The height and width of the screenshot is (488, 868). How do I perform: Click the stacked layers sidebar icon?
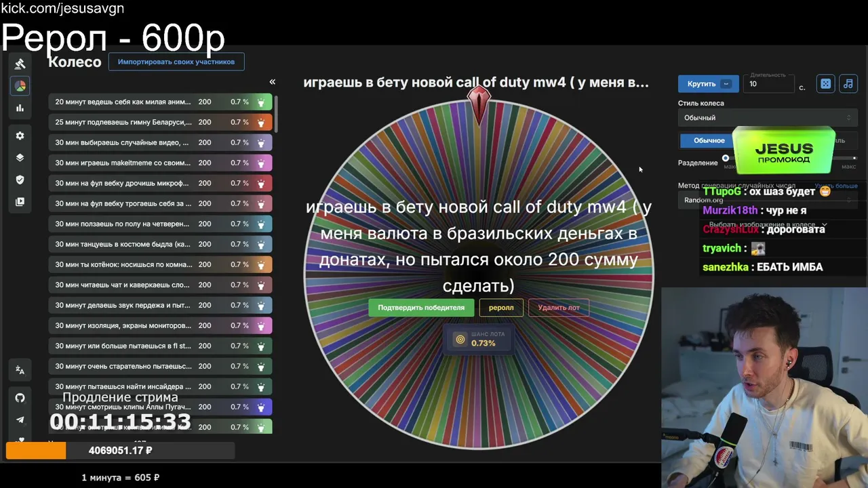[x=20, y=157]
